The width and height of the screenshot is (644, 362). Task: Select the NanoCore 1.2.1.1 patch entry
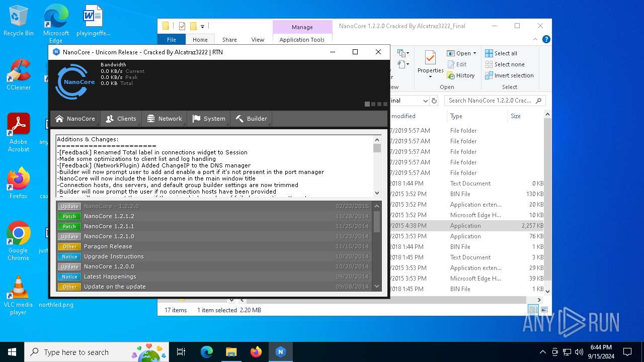(214, 226)
